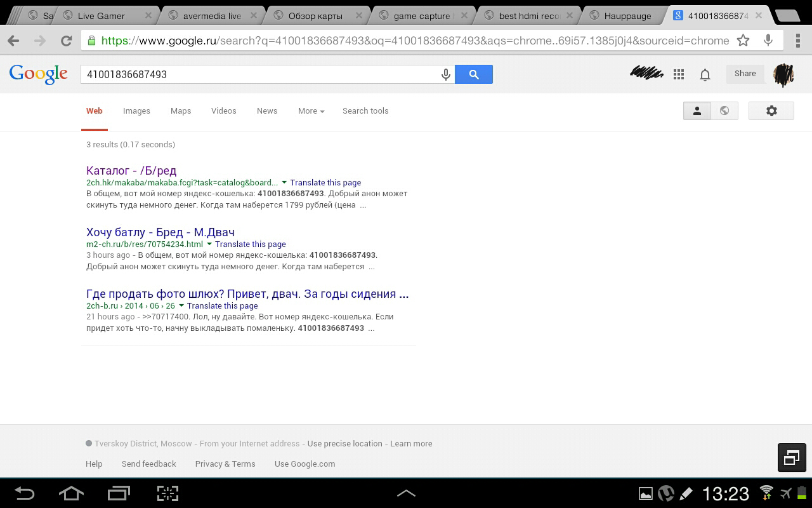Switch to News results

coord(267,111)
